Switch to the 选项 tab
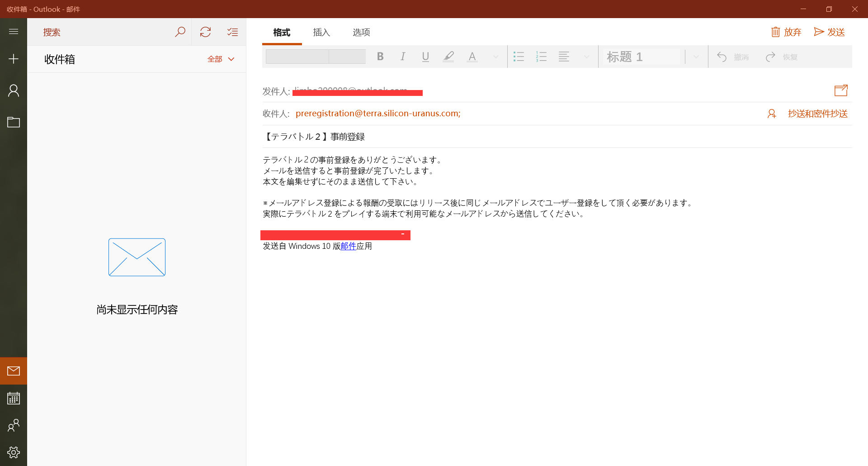The width and height of the screenshot is (868, 466). [x=361, y=32]
